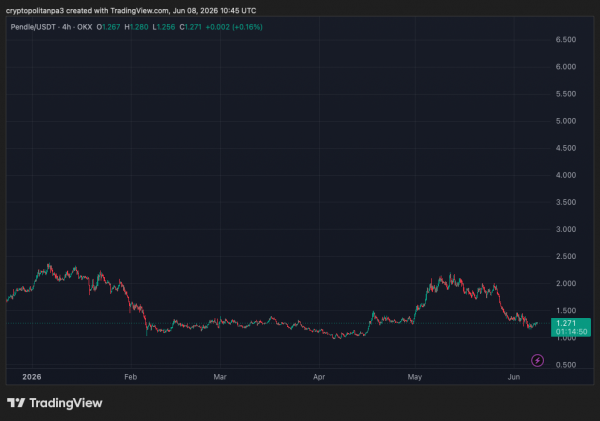Click the close value C1.271

click(191, 27)
